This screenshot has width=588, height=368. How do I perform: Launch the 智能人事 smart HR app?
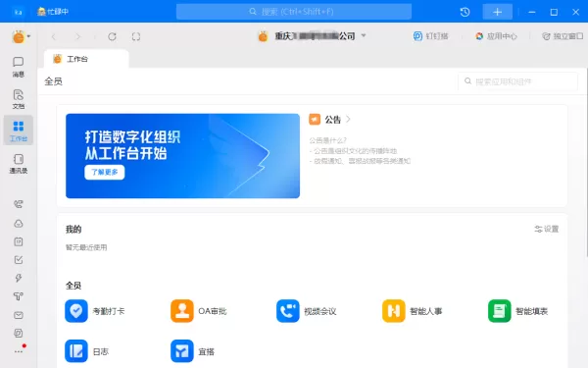[x=413, y=311]
